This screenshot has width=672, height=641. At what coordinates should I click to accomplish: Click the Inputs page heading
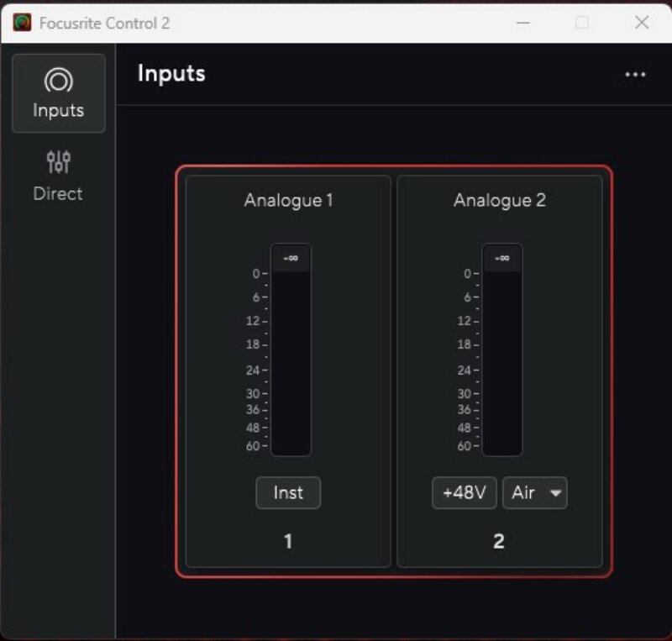click(x=171, y=74)
